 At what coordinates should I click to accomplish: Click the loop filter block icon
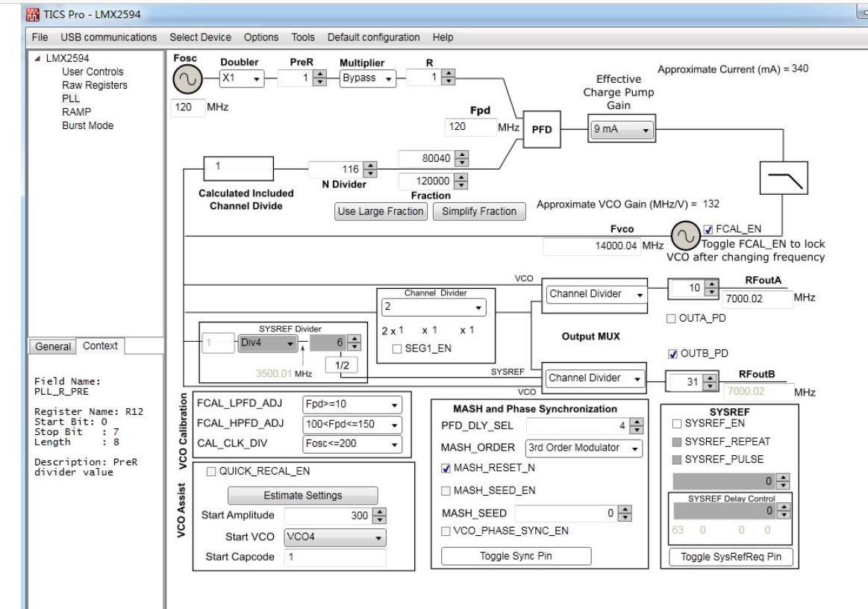coord(784,178)
